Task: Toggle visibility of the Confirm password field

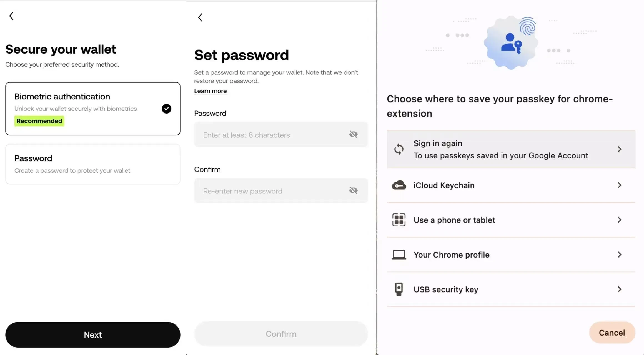Action: tap(353, 190)
